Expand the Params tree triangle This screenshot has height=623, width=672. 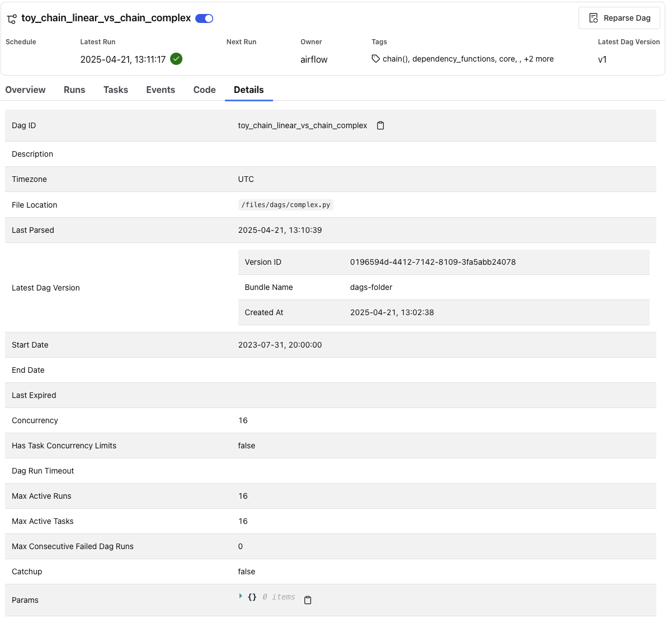[241, 597]
